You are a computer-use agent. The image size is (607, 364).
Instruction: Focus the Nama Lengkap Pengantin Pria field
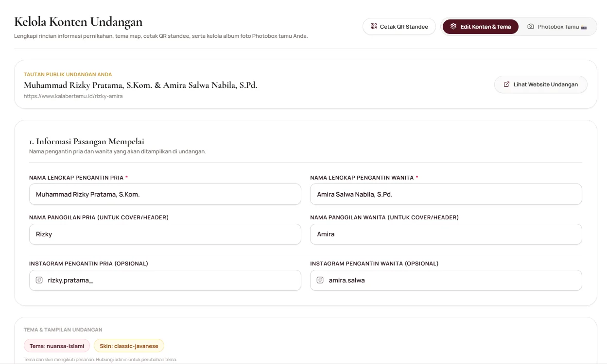click(x=165, y=194)
